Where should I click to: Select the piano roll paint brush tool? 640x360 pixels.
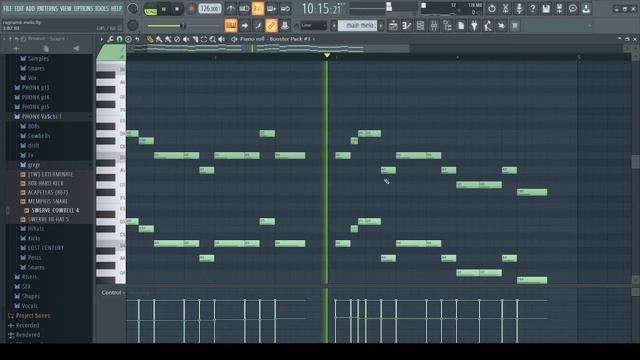coord(159,39)
